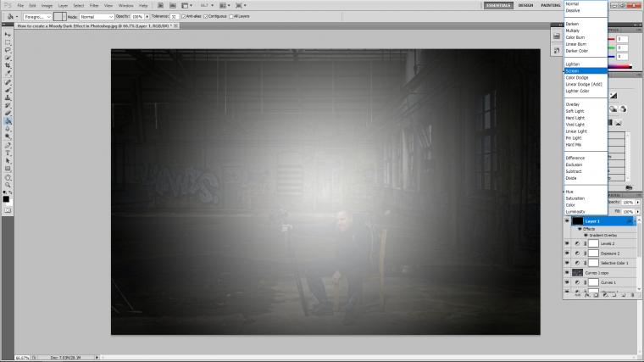Click the Tolerance input field

tap(175, 17)
